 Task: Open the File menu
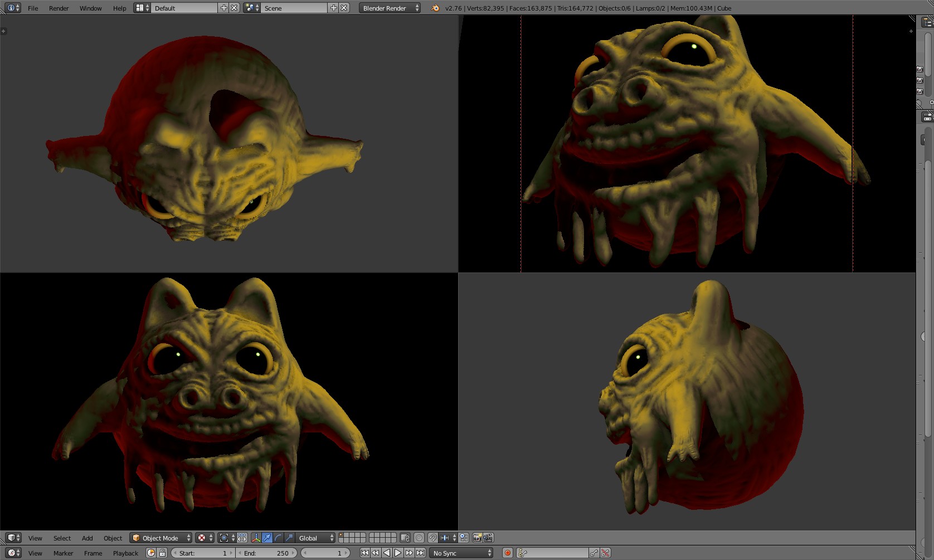pos(33,8)
